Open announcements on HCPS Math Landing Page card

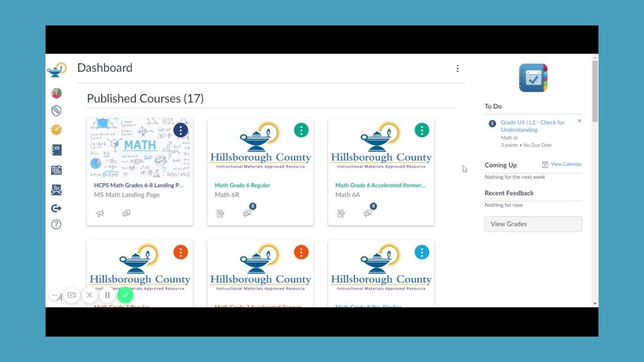100,213
